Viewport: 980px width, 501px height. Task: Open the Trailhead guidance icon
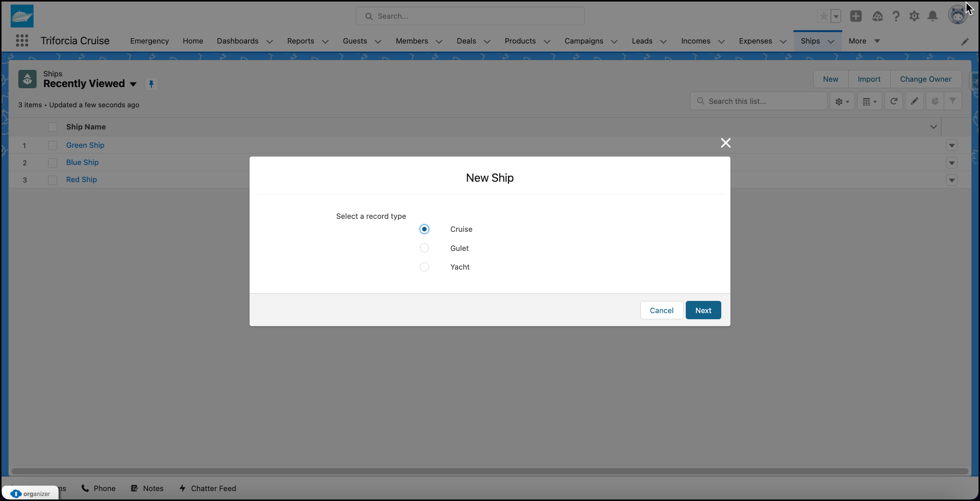point(877,16)
